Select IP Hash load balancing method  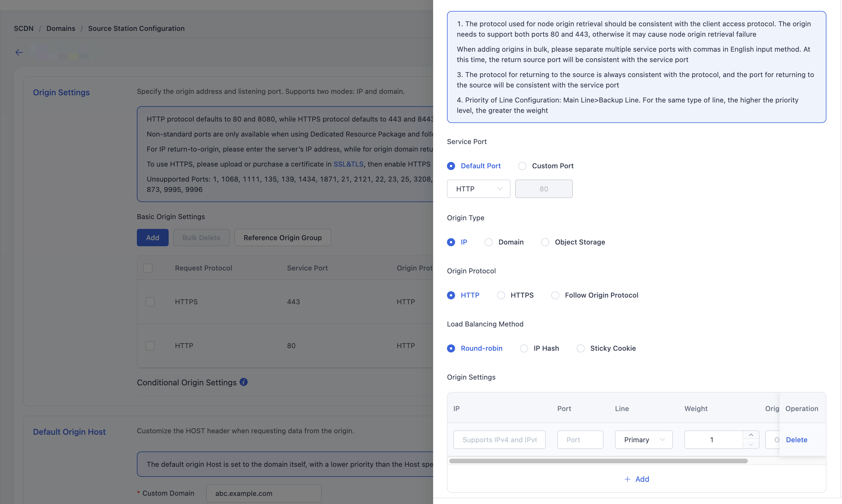click(x=524, y=348)
